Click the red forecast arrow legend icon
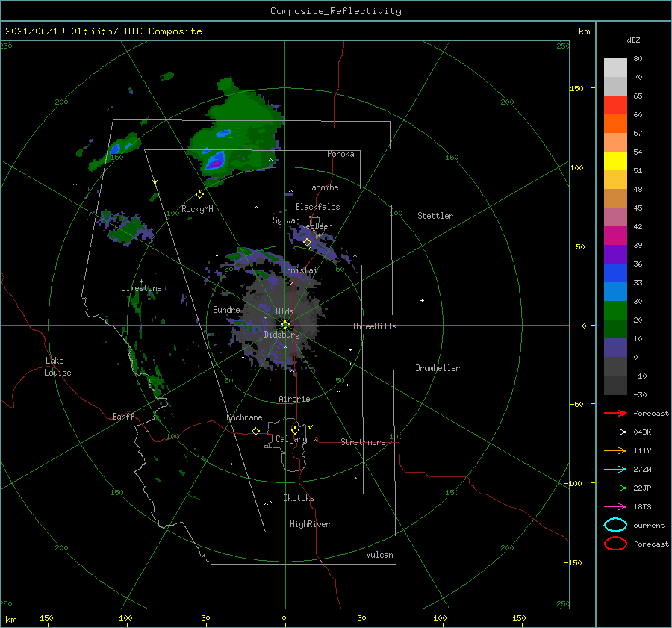This screenshot has height=628, width=672. pyautogui.click(x=615, y=413)
